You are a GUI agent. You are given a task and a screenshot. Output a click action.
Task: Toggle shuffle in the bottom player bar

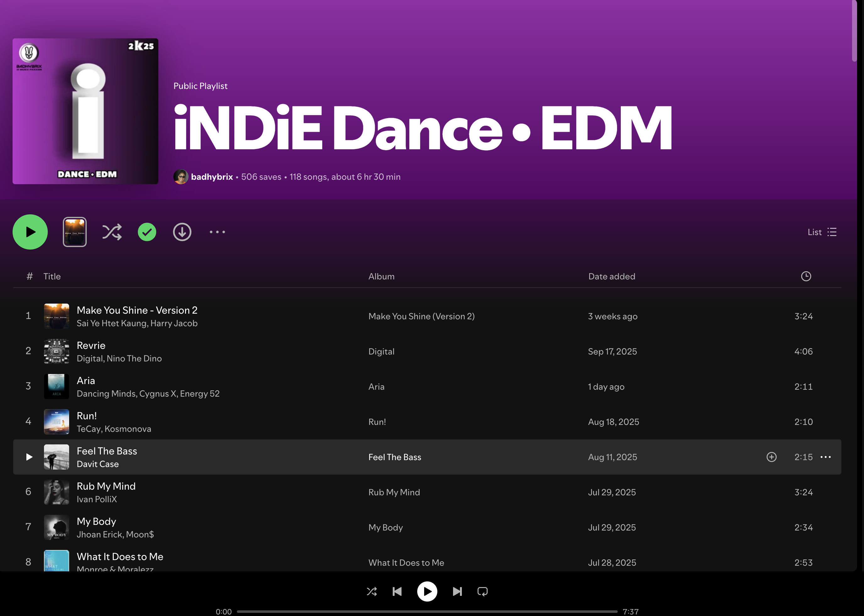click(372, 591)
